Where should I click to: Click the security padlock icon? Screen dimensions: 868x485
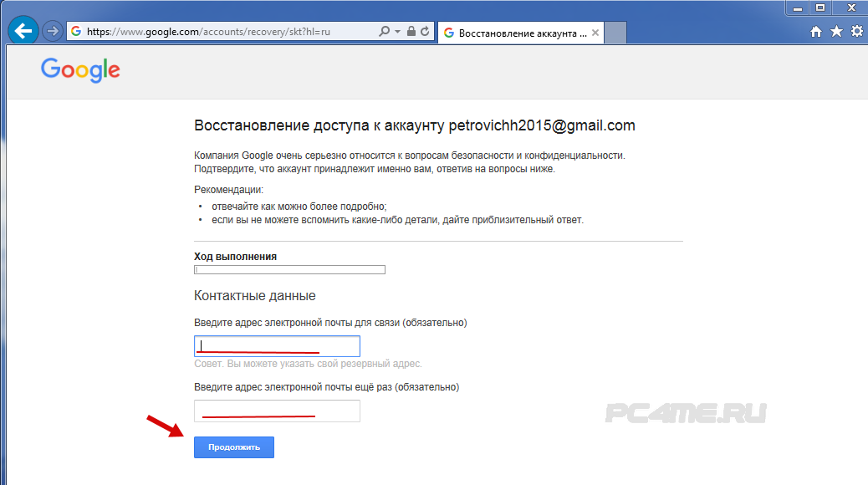click(x=411, y=32)
